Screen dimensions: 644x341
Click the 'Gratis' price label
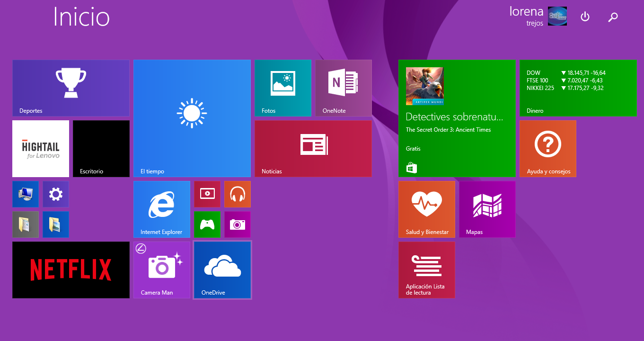413,149
